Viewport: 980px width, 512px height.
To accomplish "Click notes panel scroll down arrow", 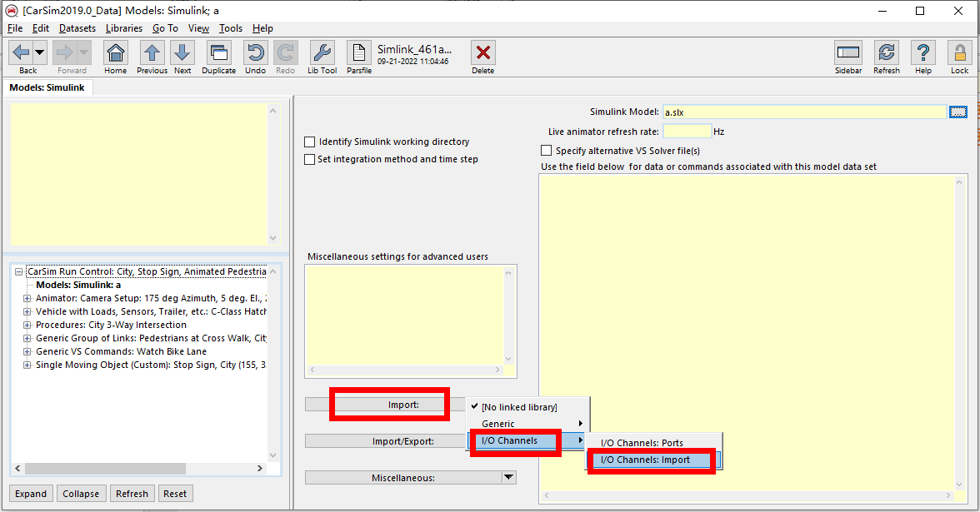I will [272, 238].
